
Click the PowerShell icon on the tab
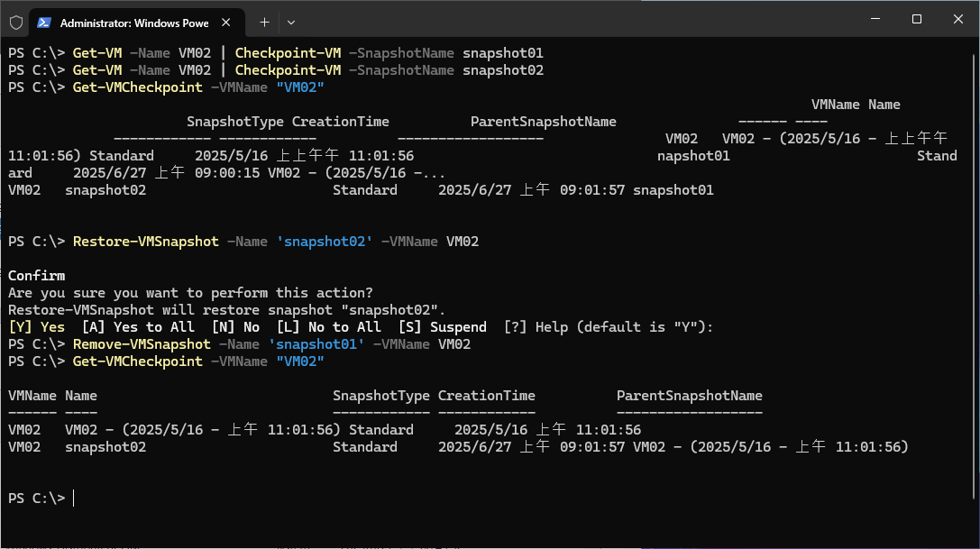[44, 22]
